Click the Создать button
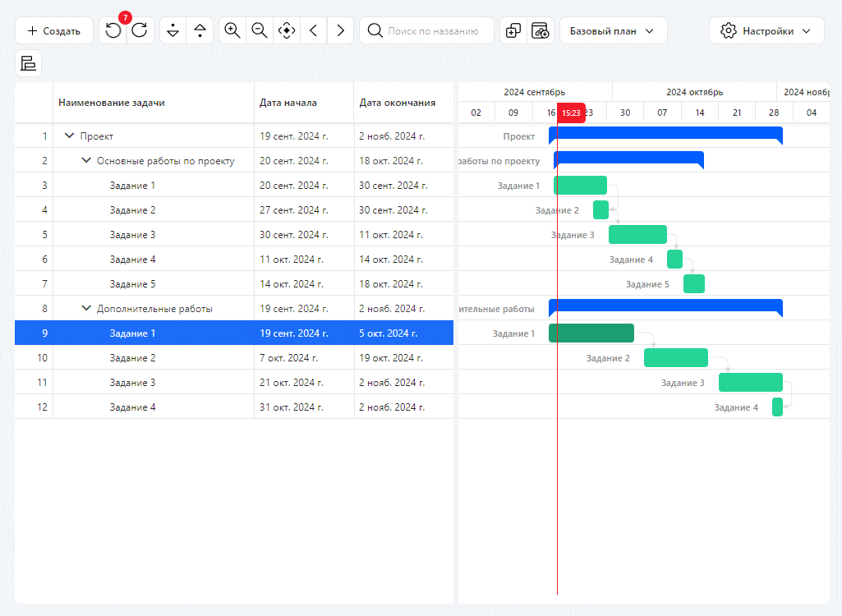This screenshot has width=842, height=616. click(x=54, y=30)
